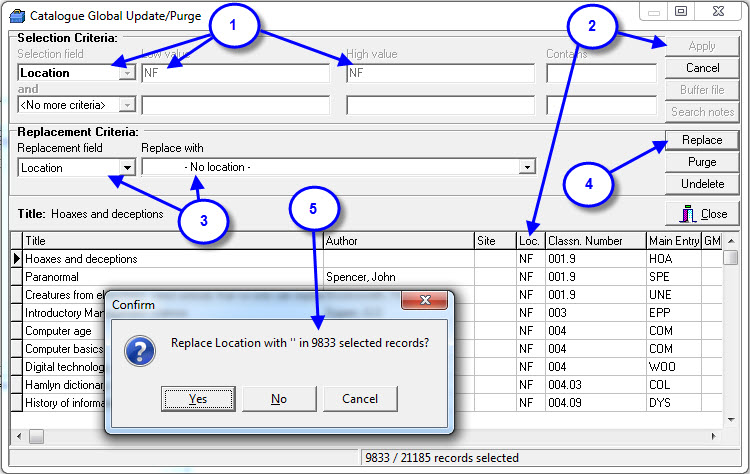Expand the Replace with dropdown

pos(528,168)
